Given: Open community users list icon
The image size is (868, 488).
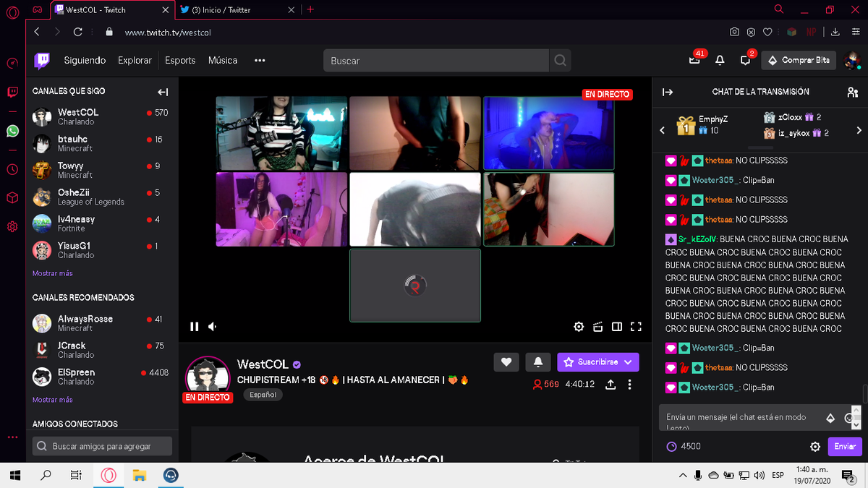Looking at the screenshot, I should [x=852, y=92].
